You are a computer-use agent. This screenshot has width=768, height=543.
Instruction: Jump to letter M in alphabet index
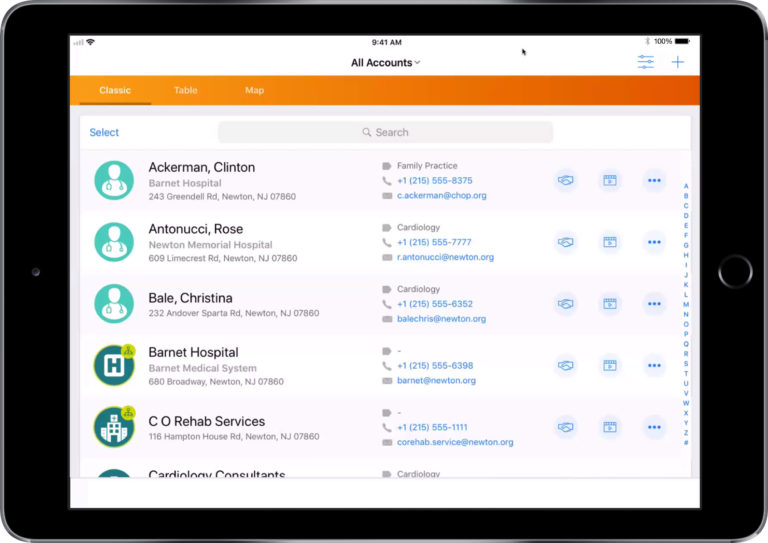686,304
